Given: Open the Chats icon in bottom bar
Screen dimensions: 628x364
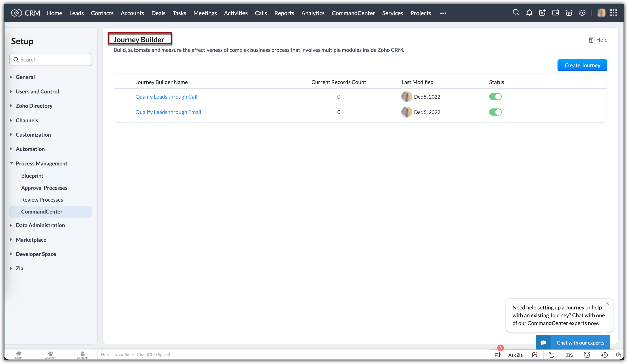Looking at the screenshot, I should pyautogui.click(x=19, y=355).
